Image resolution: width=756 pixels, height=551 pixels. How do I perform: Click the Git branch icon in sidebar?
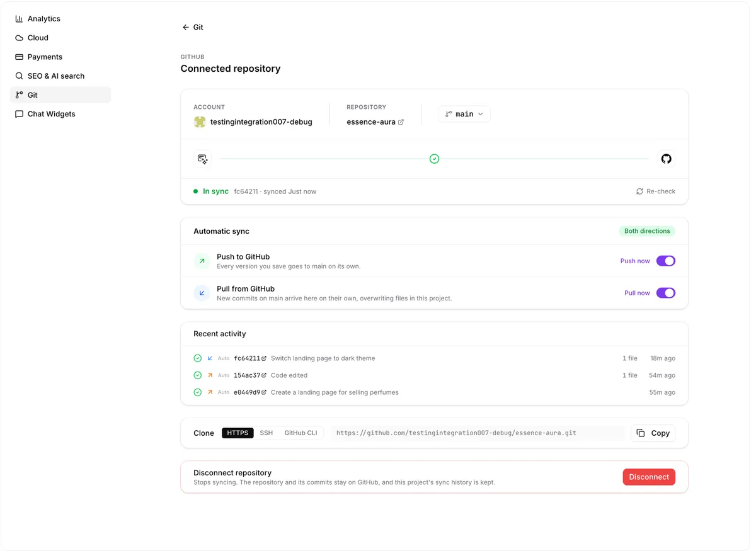pyautogui.click(x=19, y=95)
